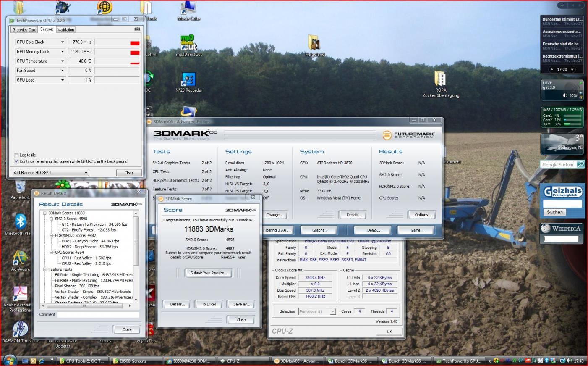
Task: Launch Internet Explorer from quick launch
Action: (x=41, y=361)
